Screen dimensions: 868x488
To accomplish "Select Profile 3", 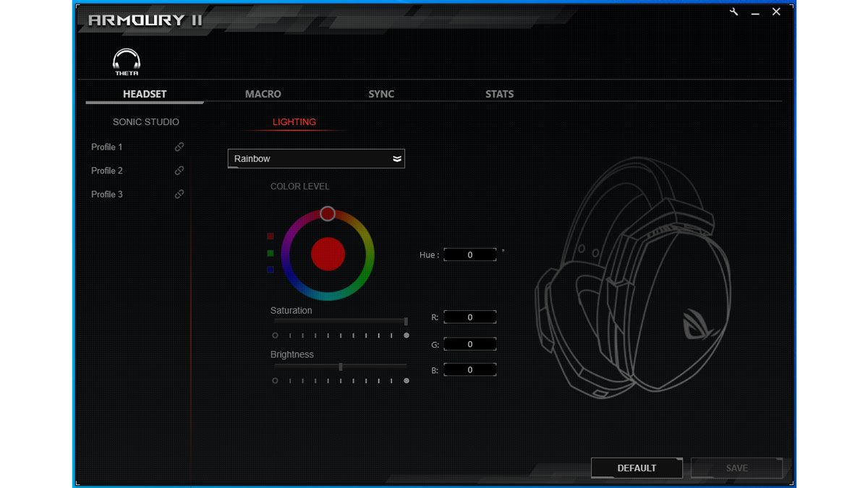I will point(107,194).
